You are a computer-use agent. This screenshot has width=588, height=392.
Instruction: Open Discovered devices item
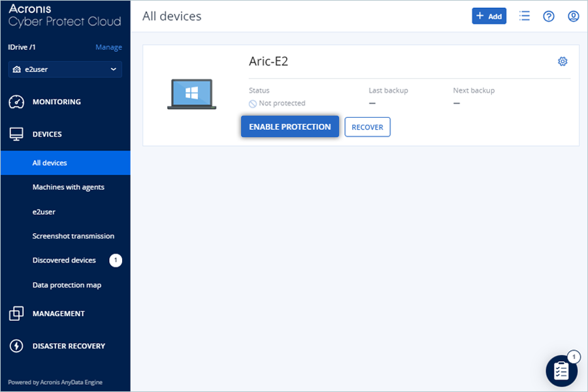64,260
